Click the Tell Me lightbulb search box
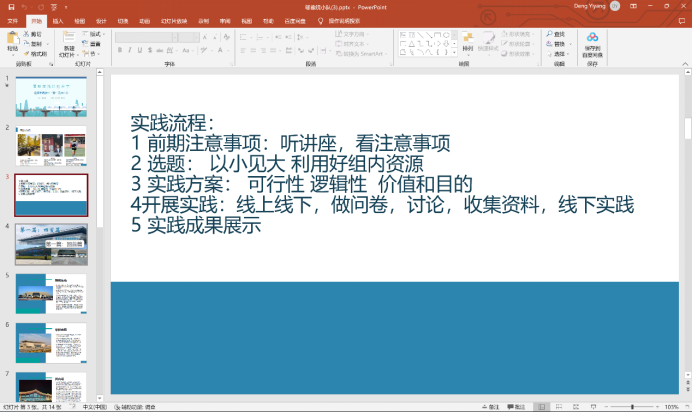The width and height of the screenshot is (693, 413). pyautogui.click(x=339, y=21)
